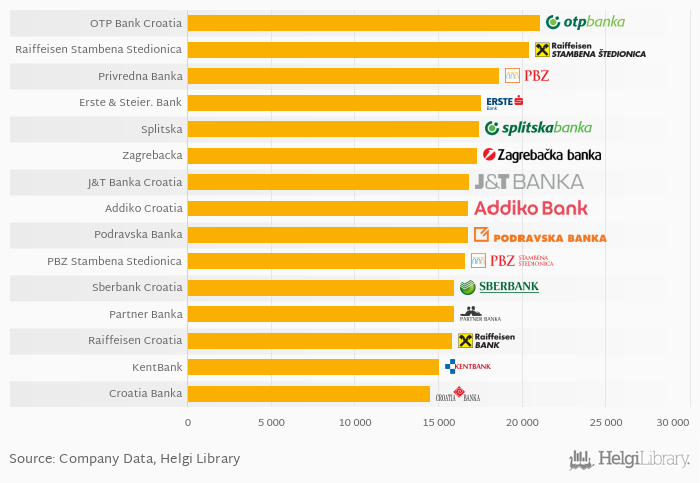
Task: Click the Splitska Banka logo
Action: pos(538,128)
